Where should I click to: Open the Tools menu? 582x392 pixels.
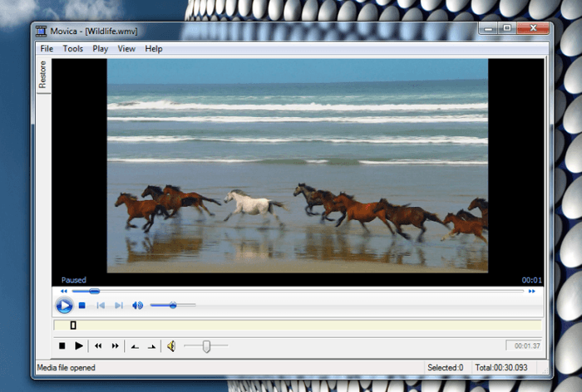point(73,48)
